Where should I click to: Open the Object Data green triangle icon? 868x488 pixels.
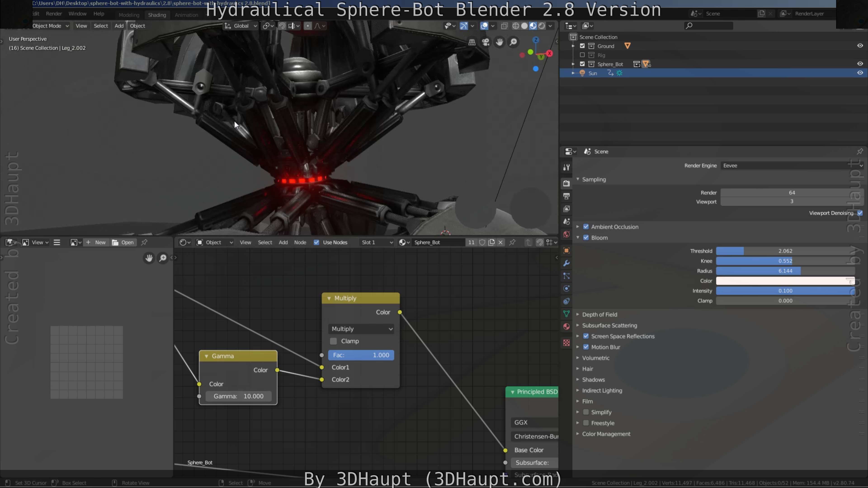pos(566,314)
